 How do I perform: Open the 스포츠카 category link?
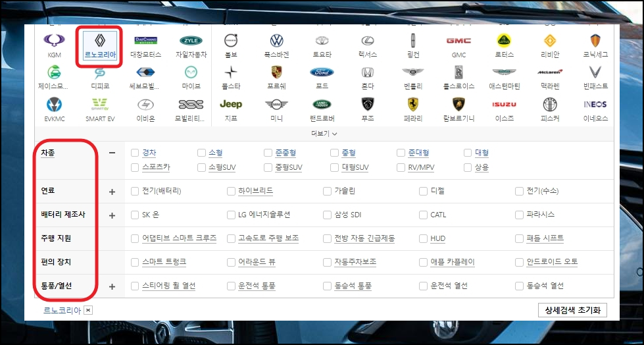(x=156, y=167)
